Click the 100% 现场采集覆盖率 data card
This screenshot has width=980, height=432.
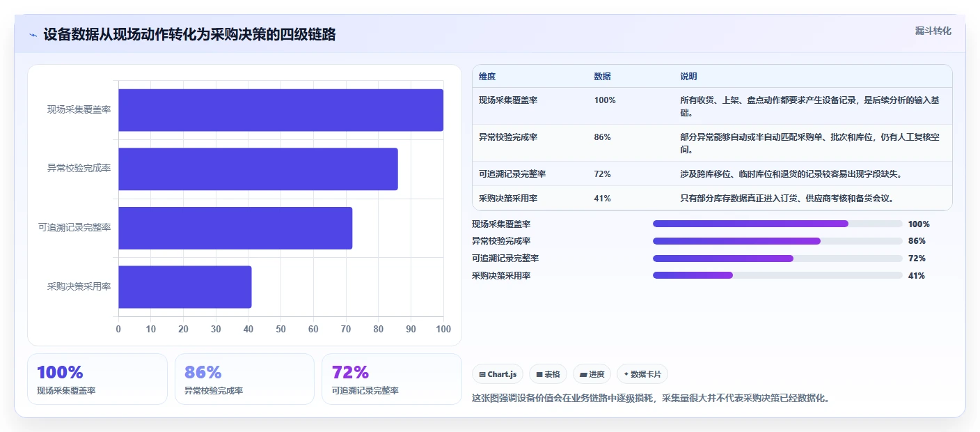point(97,379)
